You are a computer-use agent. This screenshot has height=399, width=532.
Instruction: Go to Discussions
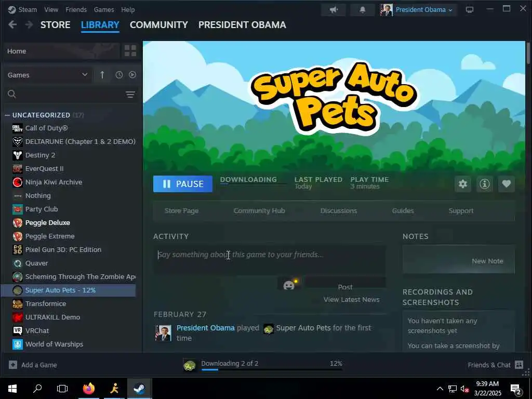[x=339, y=211]
